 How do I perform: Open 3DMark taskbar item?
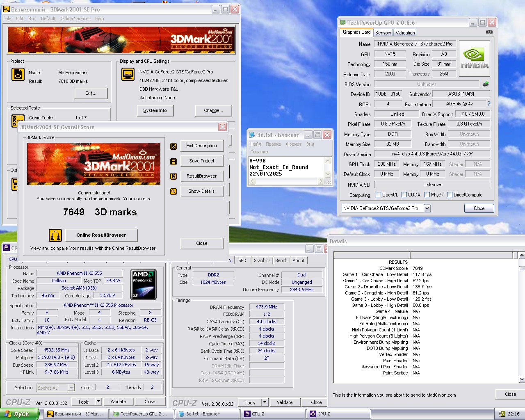point(77,414)
